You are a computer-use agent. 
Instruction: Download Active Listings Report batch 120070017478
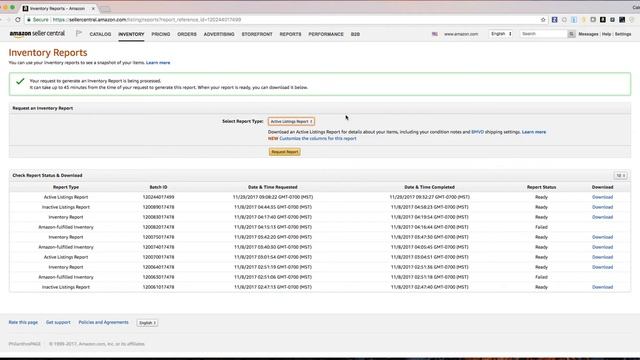pyautogui.click(x=602, y=257)
